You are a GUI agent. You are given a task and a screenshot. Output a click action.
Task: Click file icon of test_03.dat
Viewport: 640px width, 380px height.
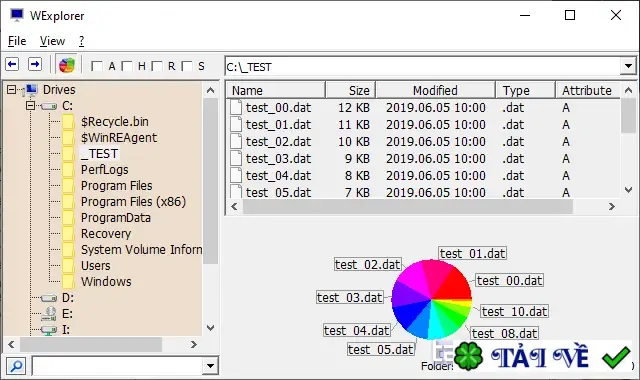tap(236, 158)
